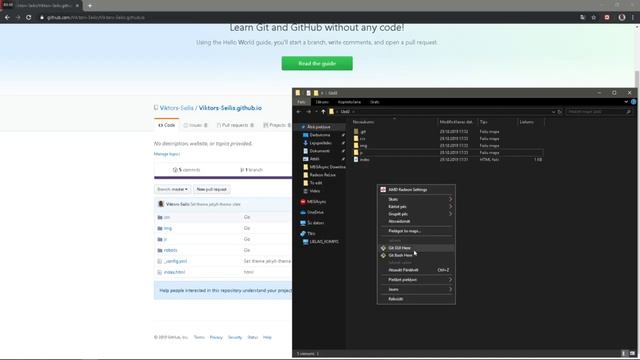The height and width of the screenshot is (360, 640).
Task: Click the red extension icon in Chrome toolbar
Action: point(607,18)
